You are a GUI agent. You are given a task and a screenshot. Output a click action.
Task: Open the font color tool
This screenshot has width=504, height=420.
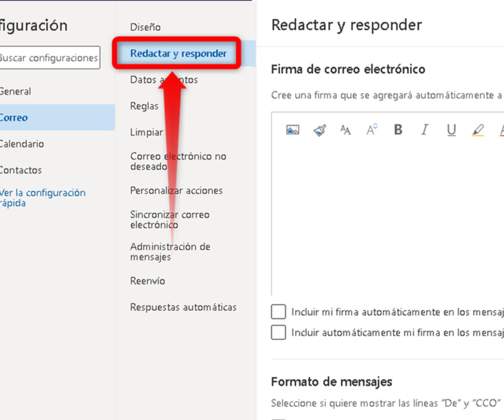point(501,130)
